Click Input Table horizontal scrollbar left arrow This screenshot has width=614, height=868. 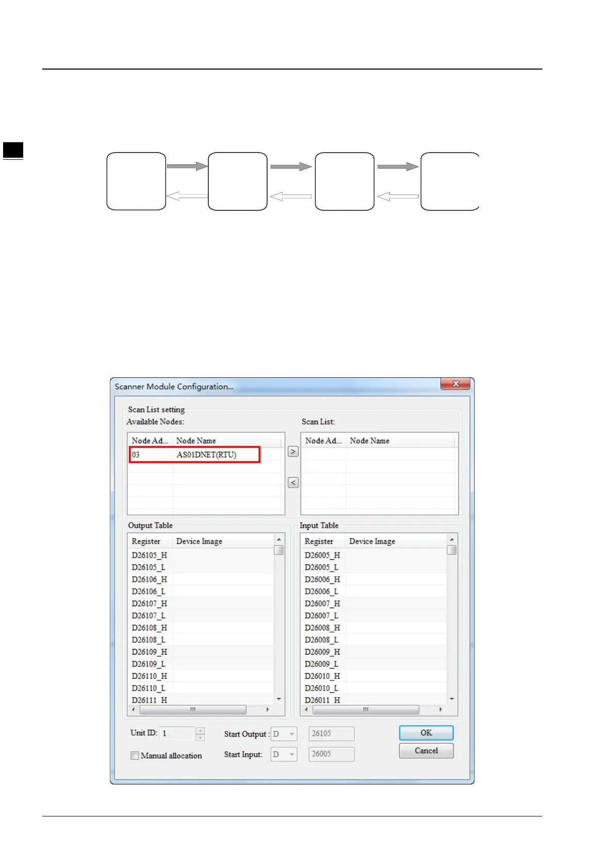click(x=307, y=710)
